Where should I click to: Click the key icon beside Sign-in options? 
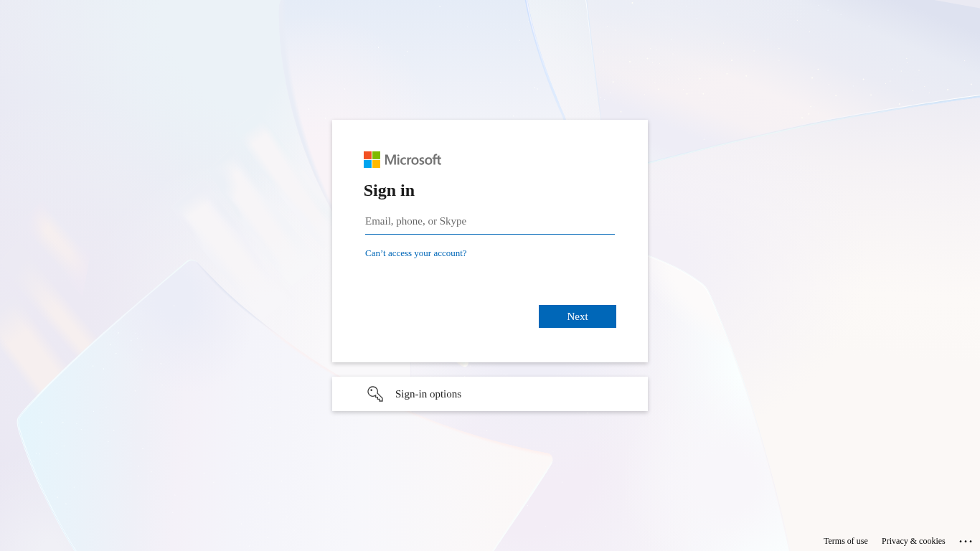pos(375,394)
